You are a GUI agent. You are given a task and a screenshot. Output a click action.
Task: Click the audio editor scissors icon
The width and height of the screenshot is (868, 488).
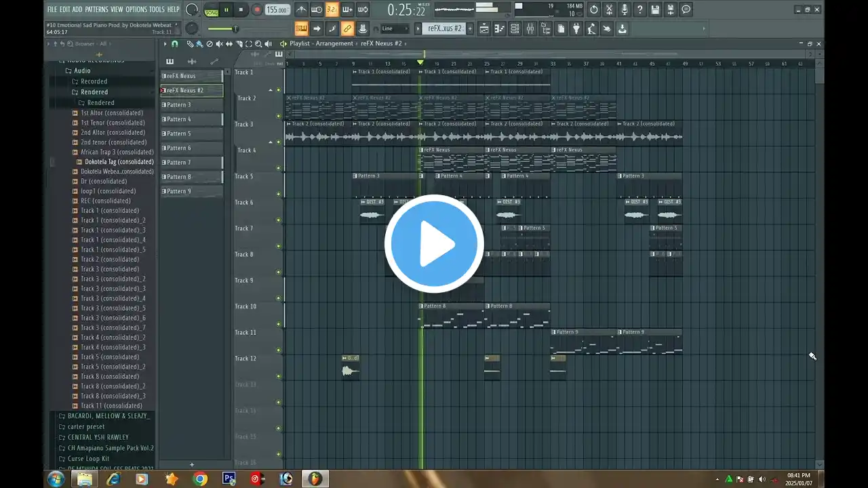609,9
